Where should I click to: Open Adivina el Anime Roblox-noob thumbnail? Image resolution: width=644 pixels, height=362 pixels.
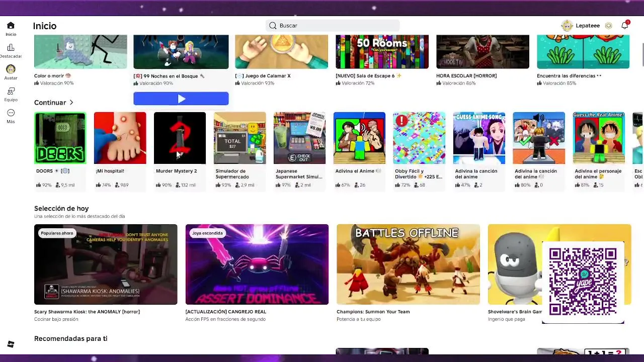coord(359,138)
